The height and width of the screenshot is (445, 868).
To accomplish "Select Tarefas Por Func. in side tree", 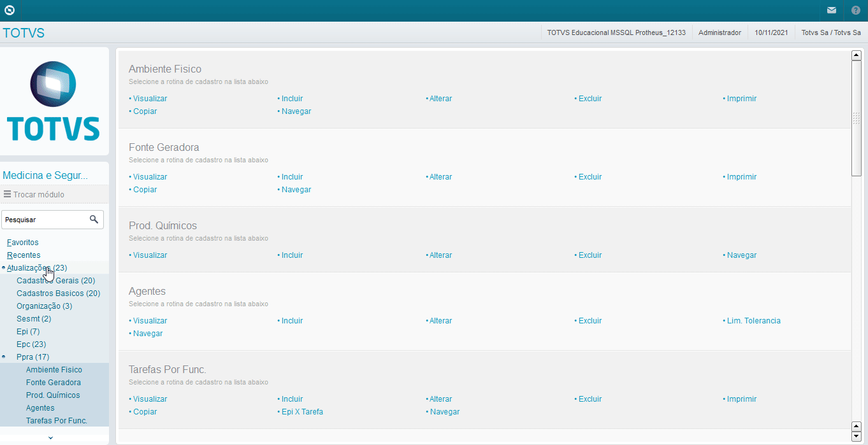I will click(57, 421).
